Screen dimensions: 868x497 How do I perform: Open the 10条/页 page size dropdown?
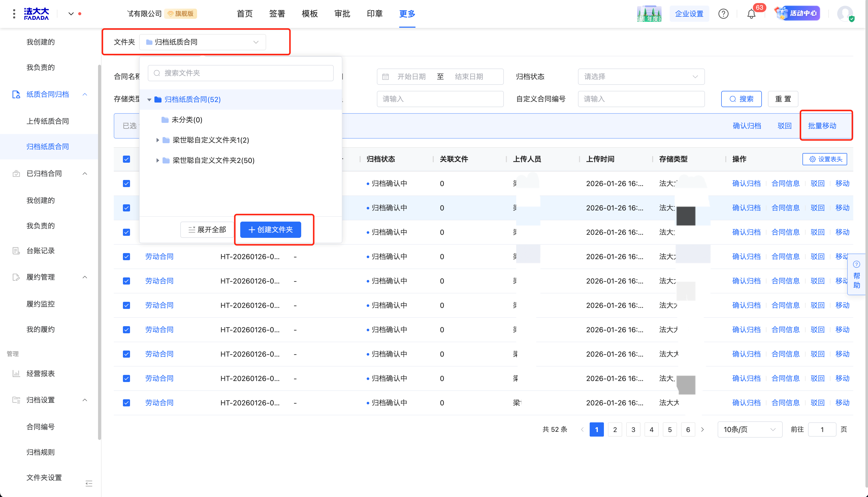[749, 429]
